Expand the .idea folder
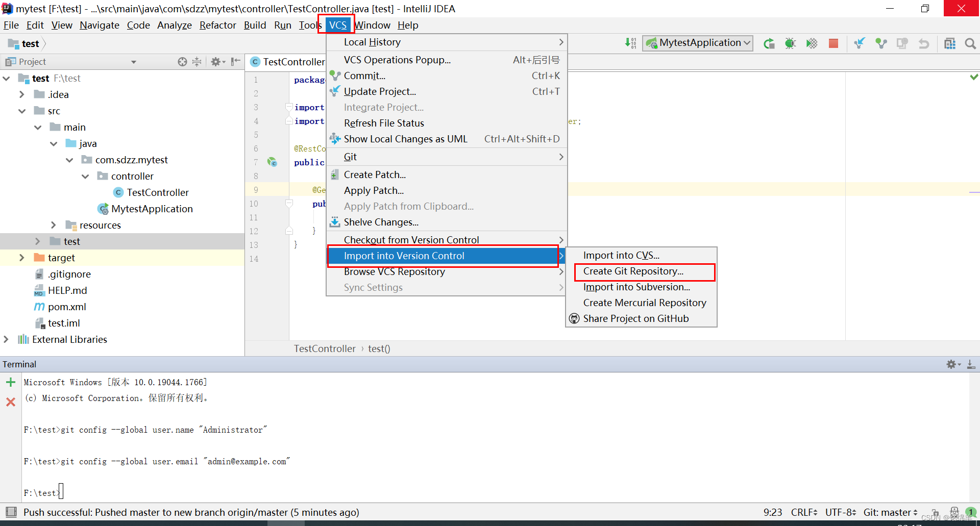The height and width of the screenshot is (526, 980). (22, 94)
